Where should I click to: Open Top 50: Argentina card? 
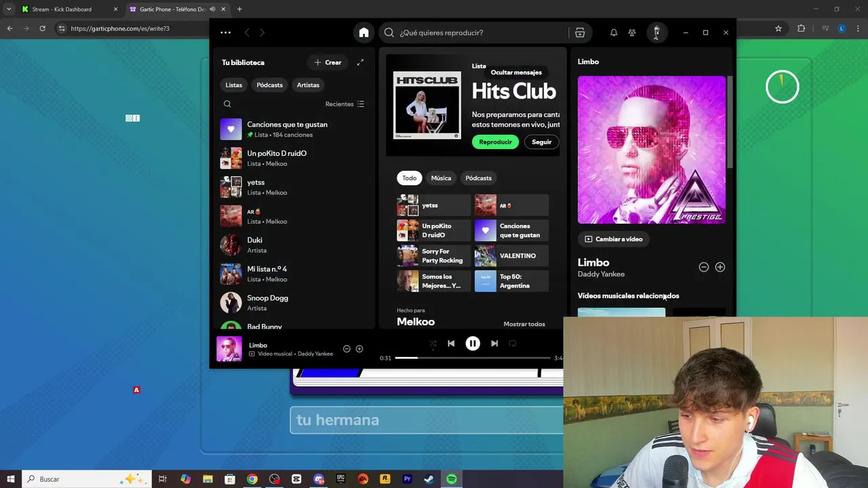click(x=512, y=281)
